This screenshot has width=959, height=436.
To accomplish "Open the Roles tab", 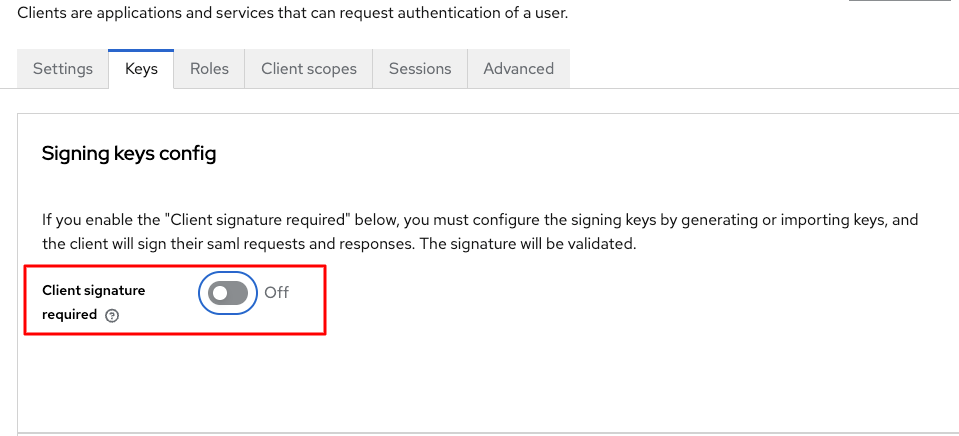I will (209, 69).
